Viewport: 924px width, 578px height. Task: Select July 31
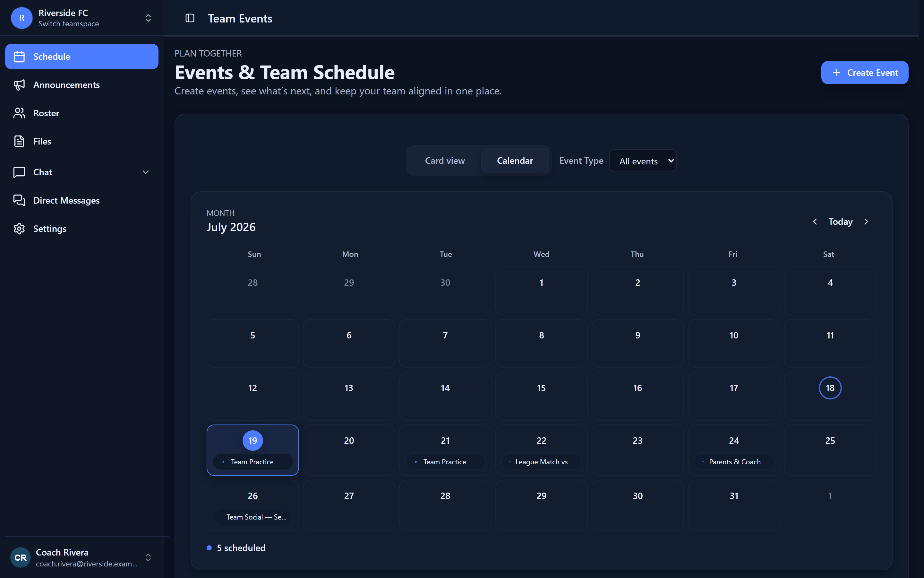pyautogui.click(x=733, y=505)
